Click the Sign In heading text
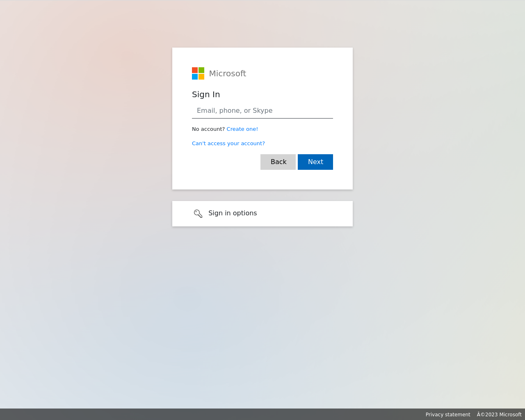 [206, 94]
